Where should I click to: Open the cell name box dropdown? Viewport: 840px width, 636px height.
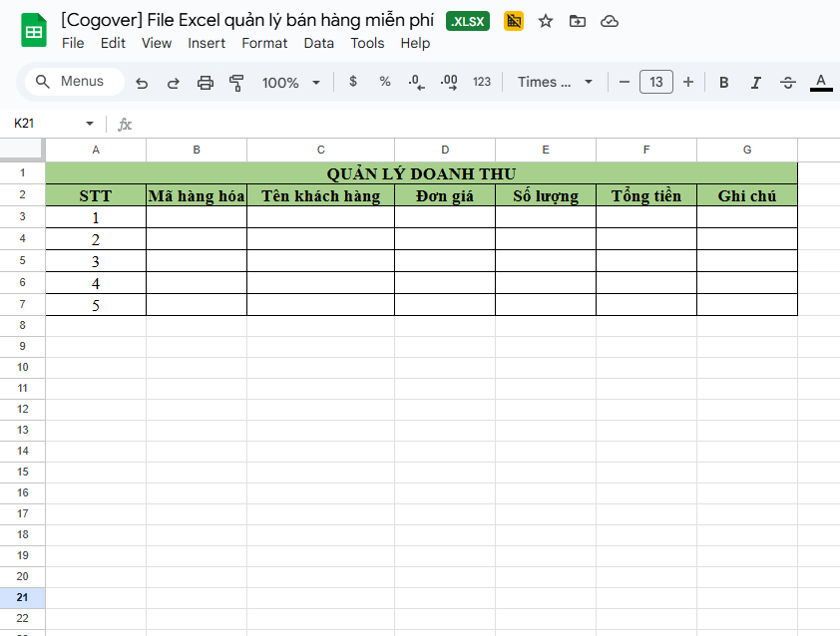(88, 125)
